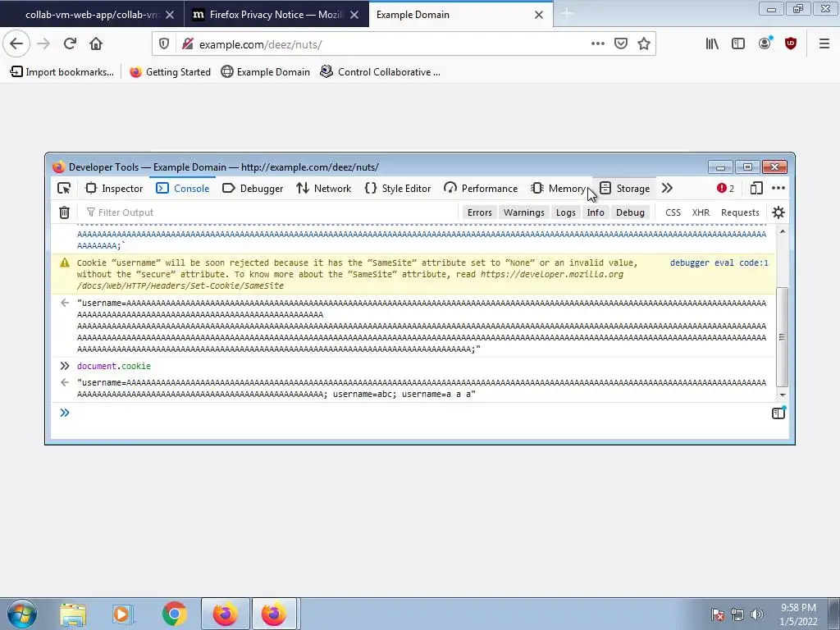
Task: Select the collab-vm-web-app browser tab
Action: tap(92, 15)
